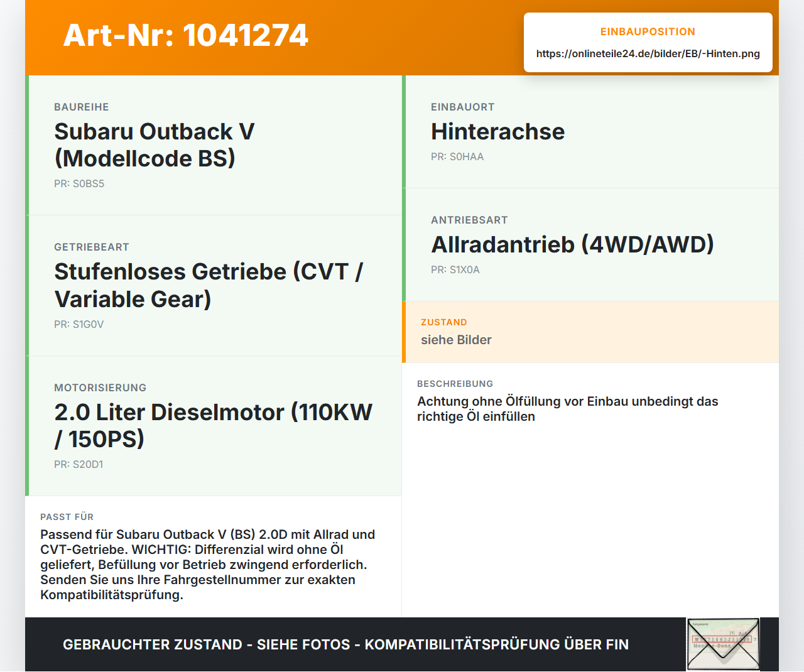Viewport: 804px width, 672px height.
Task: Click the 'siehe Bilder' condition text
Action: click(456, 340)
